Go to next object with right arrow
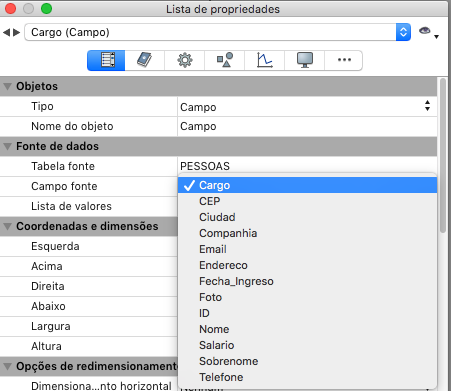Screen dimensions: 451x391 17,32
